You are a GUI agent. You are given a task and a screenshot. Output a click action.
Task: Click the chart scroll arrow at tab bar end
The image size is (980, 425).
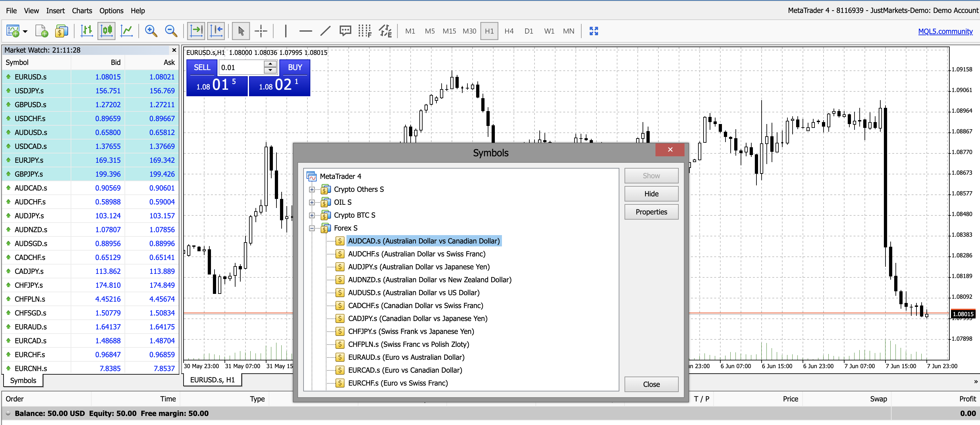pyautogui.click(x=975, y=382)
